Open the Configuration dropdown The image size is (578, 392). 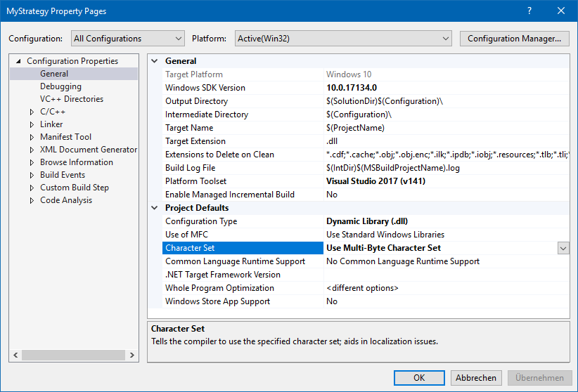(x=128, y=39)
